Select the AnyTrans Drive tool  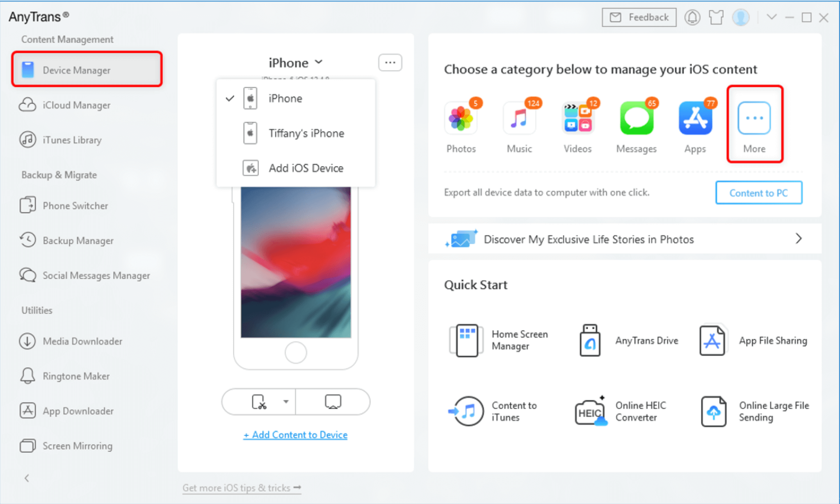626,340
